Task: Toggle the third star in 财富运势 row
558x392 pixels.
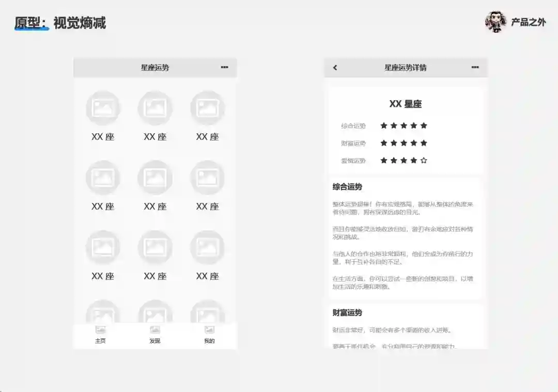Action: click(404, 143)
